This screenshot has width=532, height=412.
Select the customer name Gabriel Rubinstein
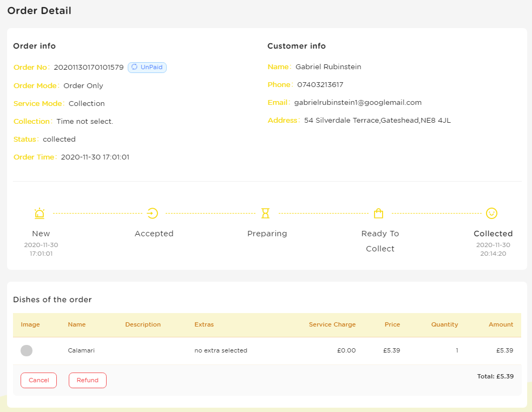pos(328,67)
